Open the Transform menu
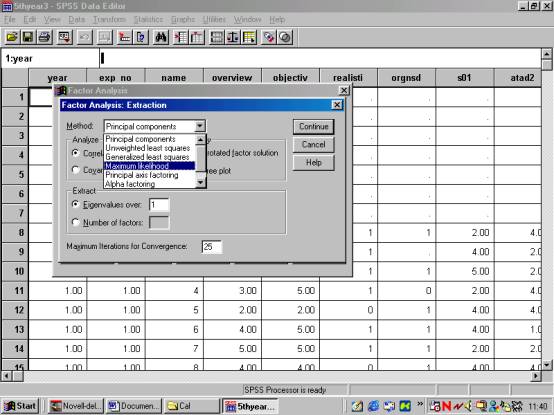 (109, 19)
